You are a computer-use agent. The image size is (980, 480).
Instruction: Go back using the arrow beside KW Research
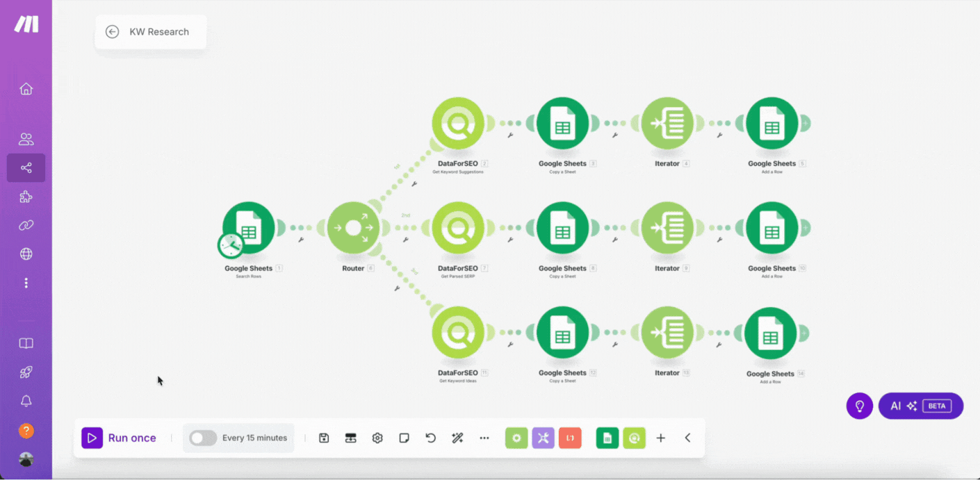(112, 32)
